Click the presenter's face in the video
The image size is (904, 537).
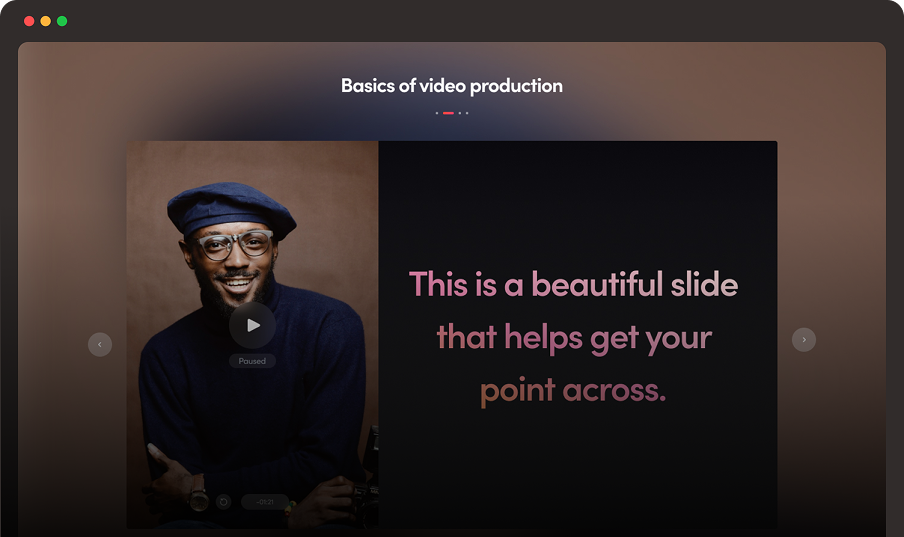233,260
